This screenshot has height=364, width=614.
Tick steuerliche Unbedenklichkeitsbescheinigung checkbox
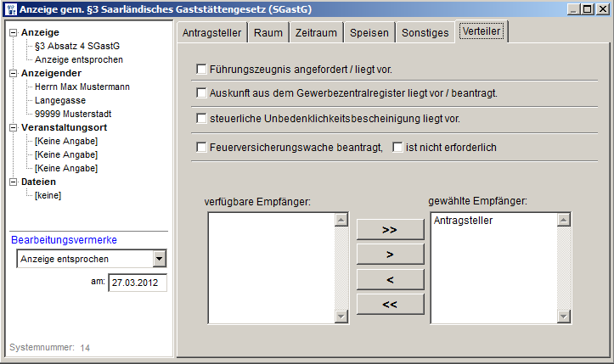pos(202,119)
